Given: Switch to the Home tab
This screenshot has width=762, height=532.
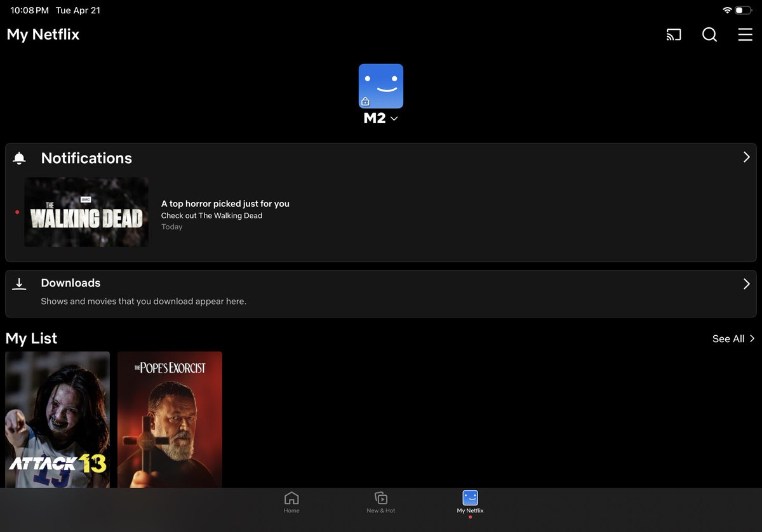Looking at the screenshot, I should point(291,502).
